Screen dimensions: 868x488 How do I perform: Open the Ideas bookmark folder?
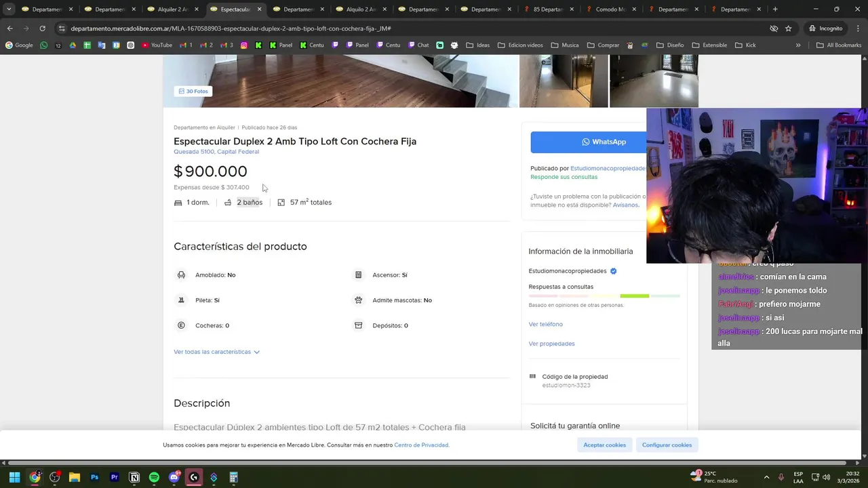click(x=477, y=45)
